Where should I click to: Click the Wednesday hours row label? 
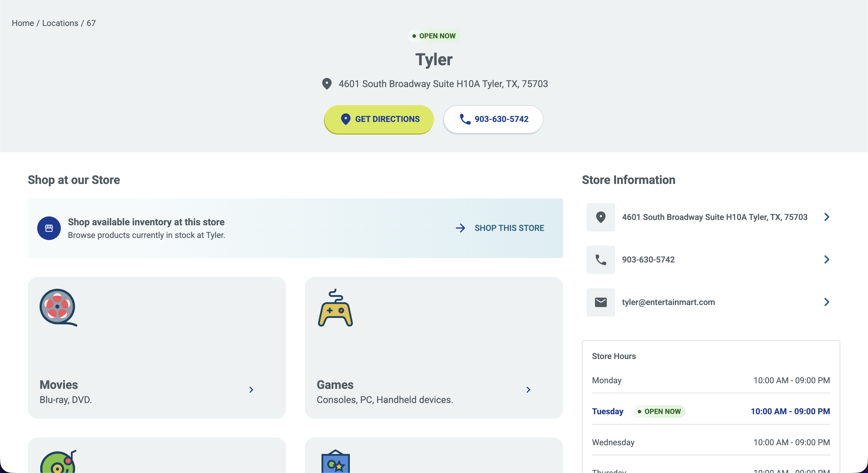(613, 442)
